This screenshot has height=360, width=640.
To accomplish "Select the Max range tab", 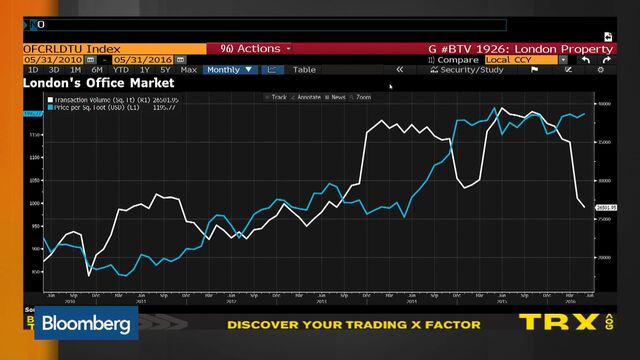I will [x=189, y=70].
